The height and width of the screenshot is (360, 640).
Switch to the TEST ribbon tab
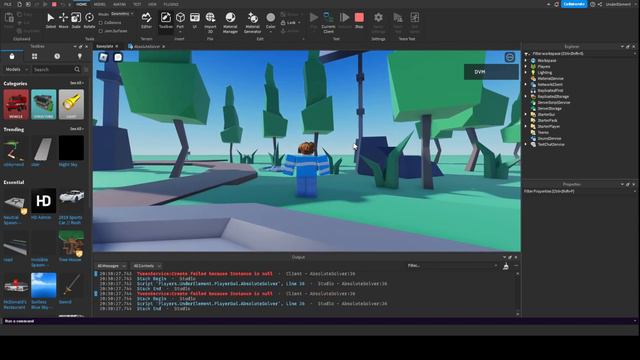pos(137,4)
